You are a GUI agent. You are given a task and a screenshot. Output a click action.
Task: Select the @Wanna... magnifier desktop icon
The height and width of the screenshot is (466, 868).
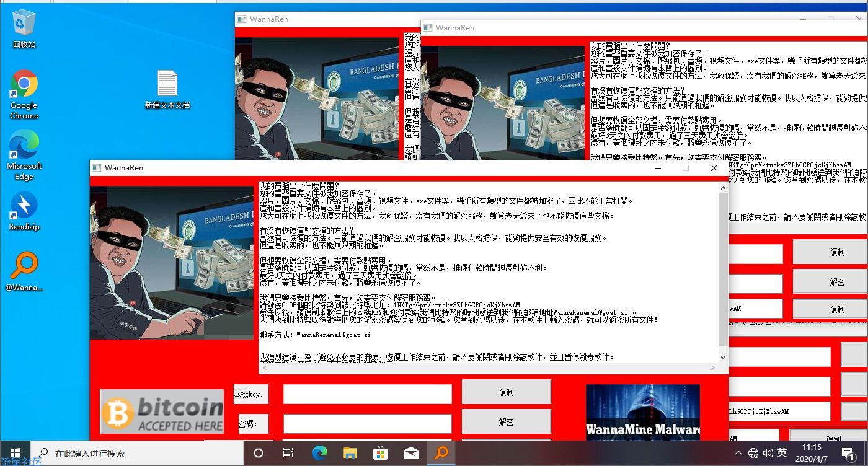(x=24, y=271)
